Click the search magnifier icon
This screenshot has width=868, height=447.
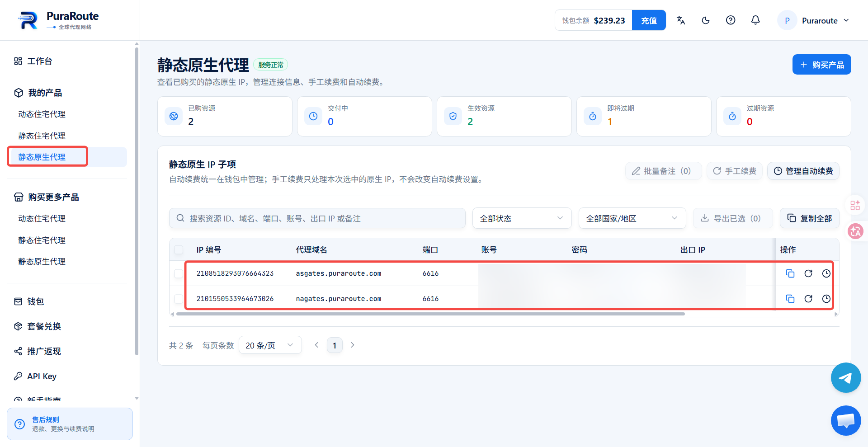[180, 218]
